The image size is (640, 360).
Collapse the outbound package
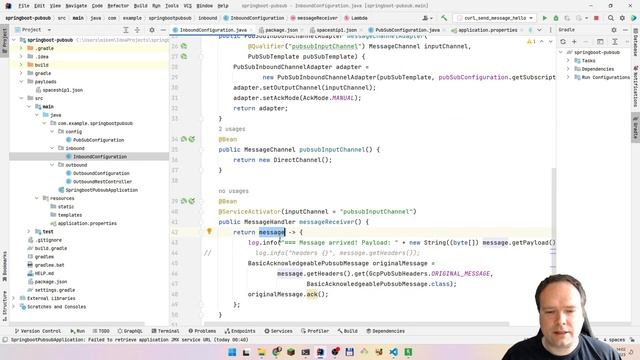click(x=52, y=165)
